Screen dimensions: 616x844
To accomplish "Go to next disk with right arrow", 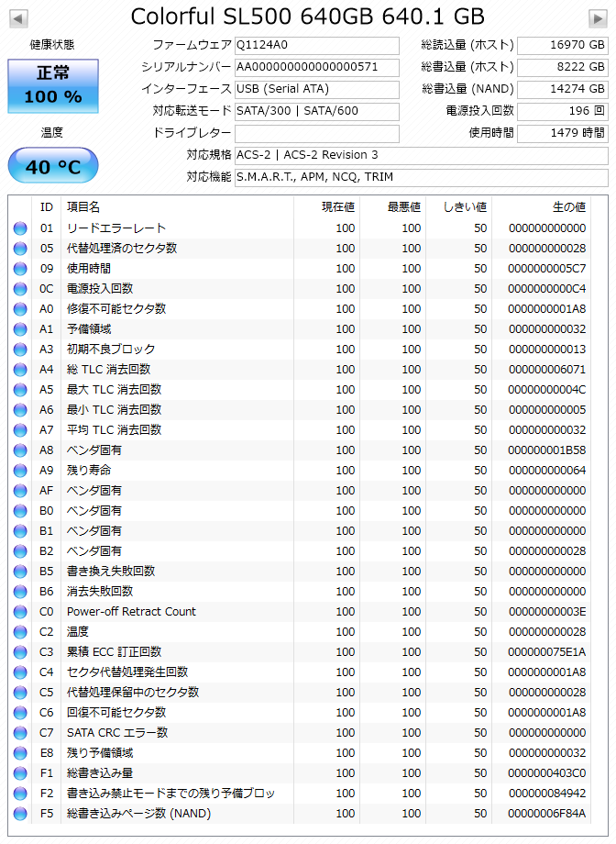I will pos(598,19).
